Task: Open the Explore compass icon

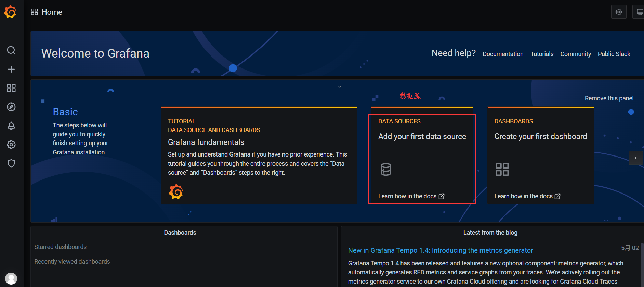Action: tap(11, 107)
